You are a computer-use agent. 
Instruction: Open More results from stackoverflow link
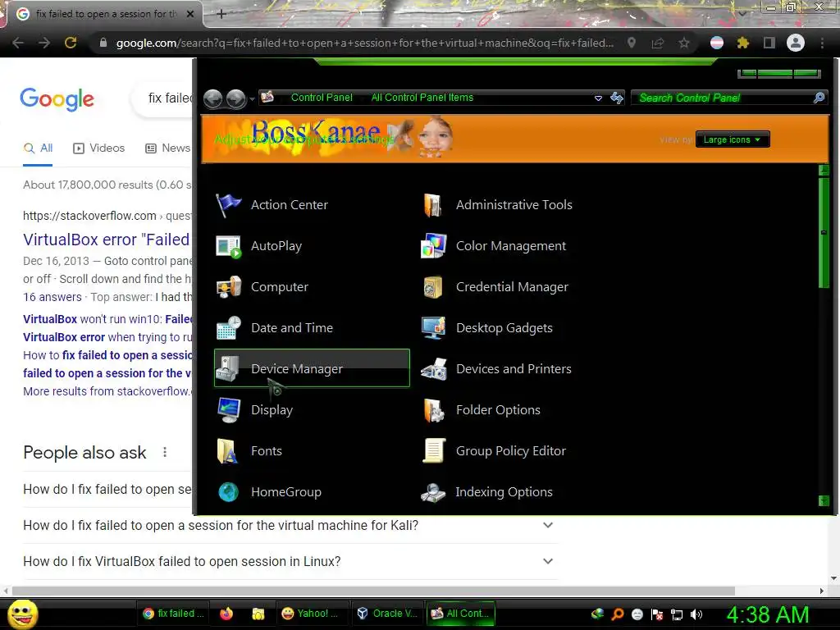click(107, 391)
